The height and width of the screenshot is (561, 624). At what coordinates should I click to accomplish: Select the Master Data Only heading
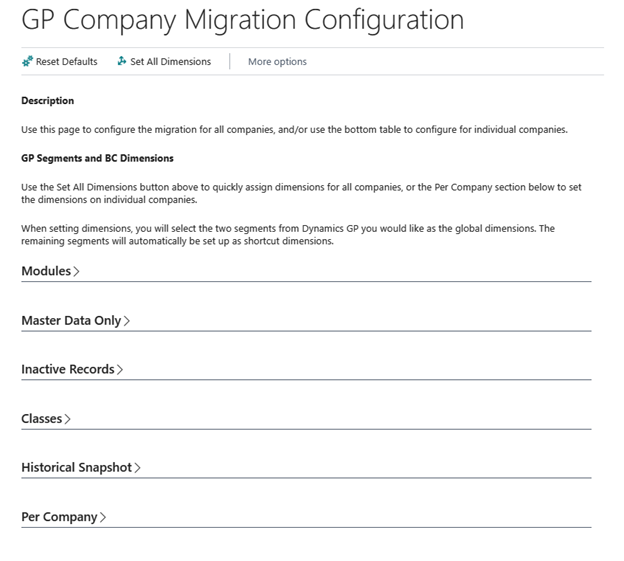point(71,321)
